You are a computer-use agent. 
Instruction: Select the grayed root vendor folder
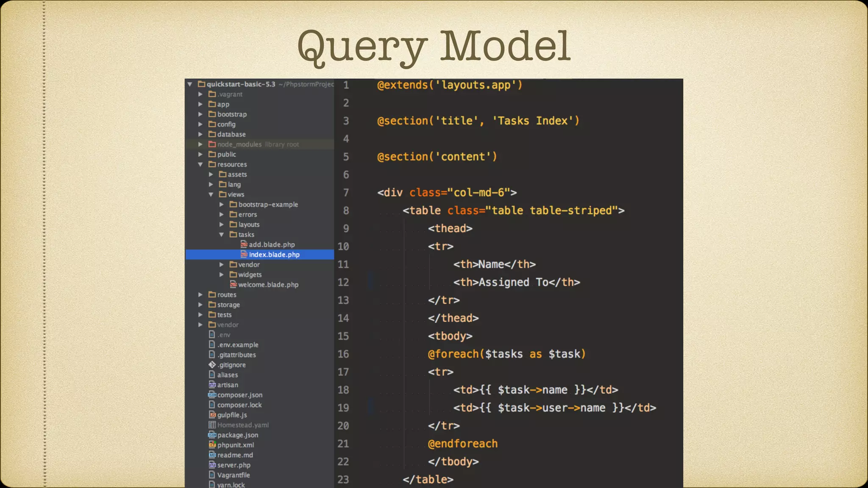click(228, 324)
